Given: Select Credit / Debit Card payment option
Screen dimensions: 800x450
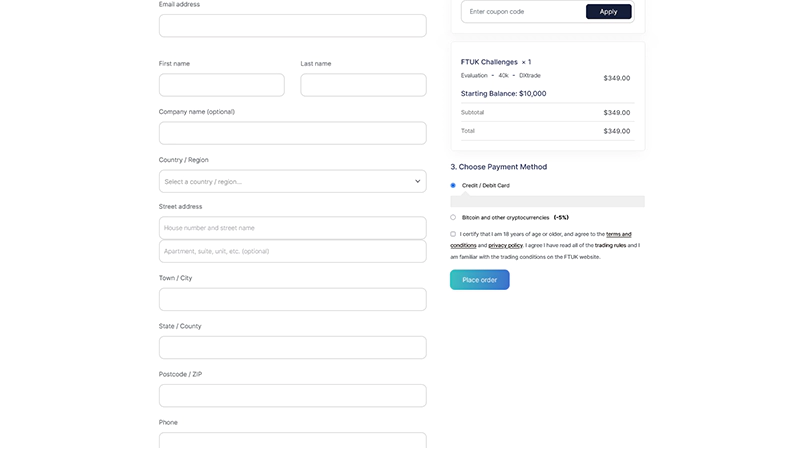Looking at the screenshot, I should click(453, 185).
